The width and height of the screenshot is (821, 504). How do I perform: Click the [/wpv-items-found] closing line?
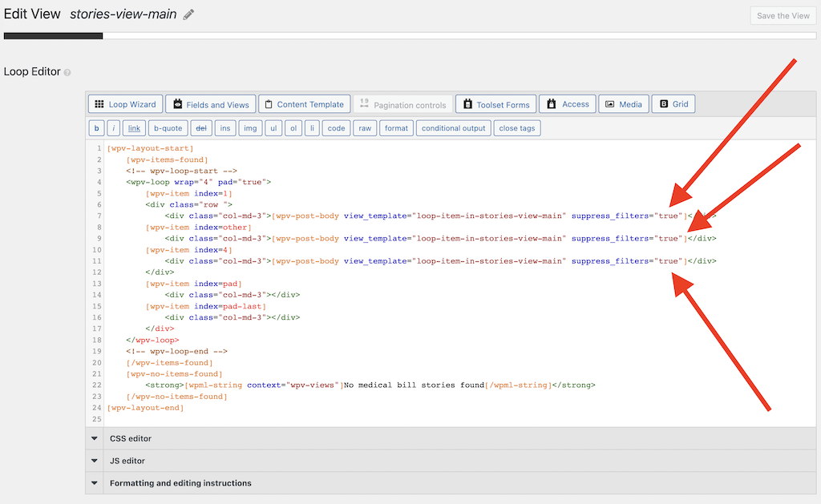(170, 363)
